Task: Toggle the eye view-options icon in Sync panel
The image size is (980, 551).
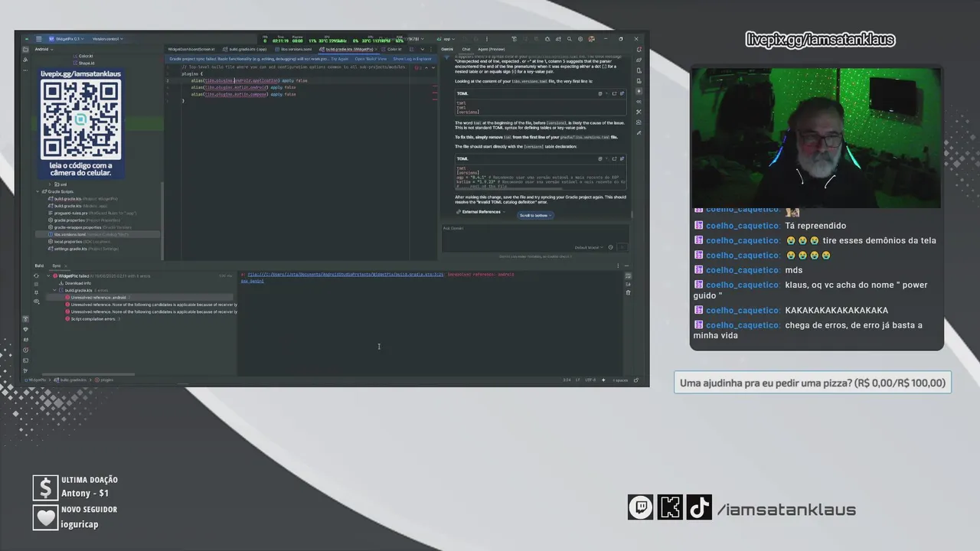Action: [36, 302]
